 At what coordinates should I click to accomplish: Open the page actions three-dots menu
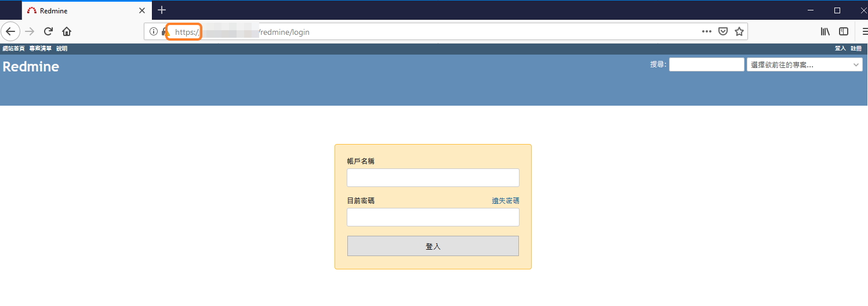pyautogui.click(x=706, y=31)
